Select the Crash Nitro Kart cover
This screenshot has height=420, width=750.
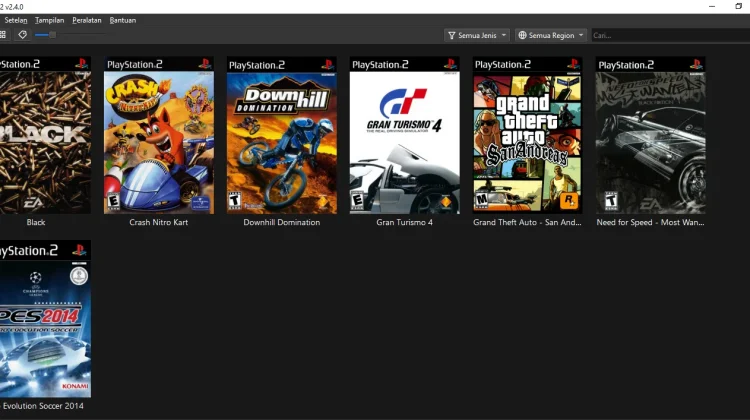(x=159, y=135)
